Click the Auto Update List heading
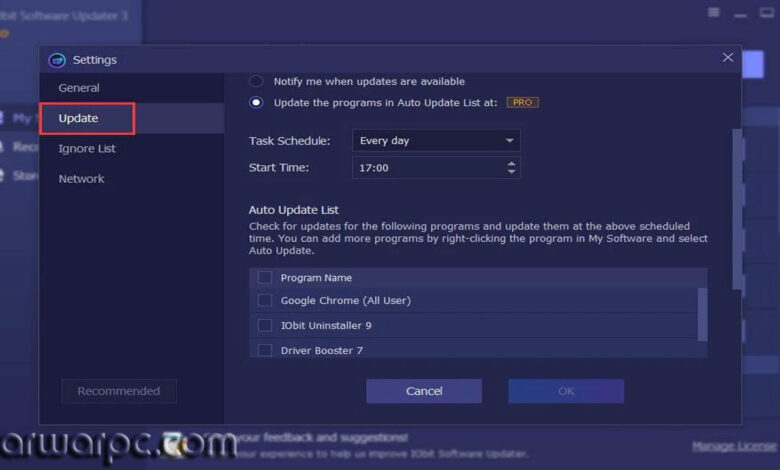Viewport: 780px width, 470px height. [293, 210]
